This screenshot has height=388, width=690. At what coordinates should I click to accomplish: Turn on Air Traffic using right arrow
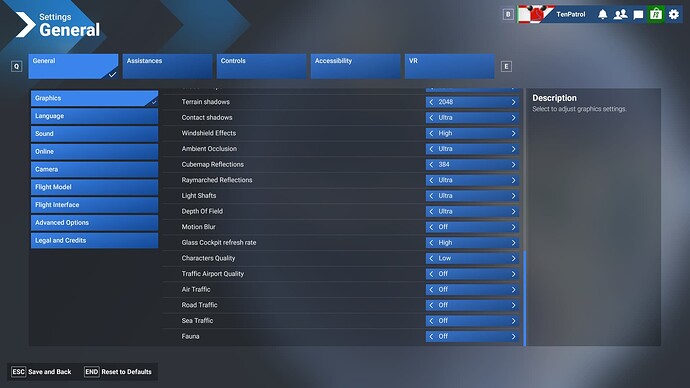pos(513,289)
